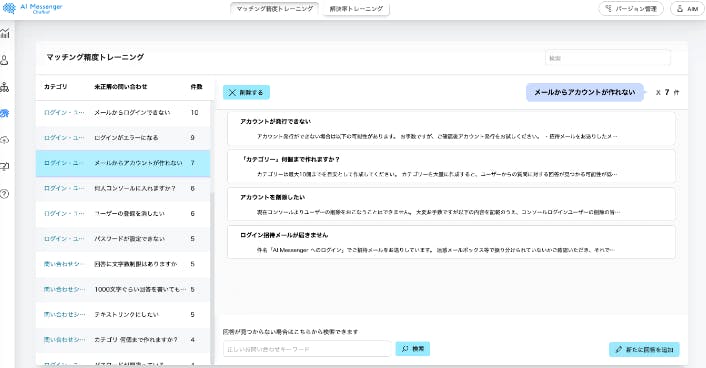Open the help question-mark sidebar icon

click(x=5, y=194)
